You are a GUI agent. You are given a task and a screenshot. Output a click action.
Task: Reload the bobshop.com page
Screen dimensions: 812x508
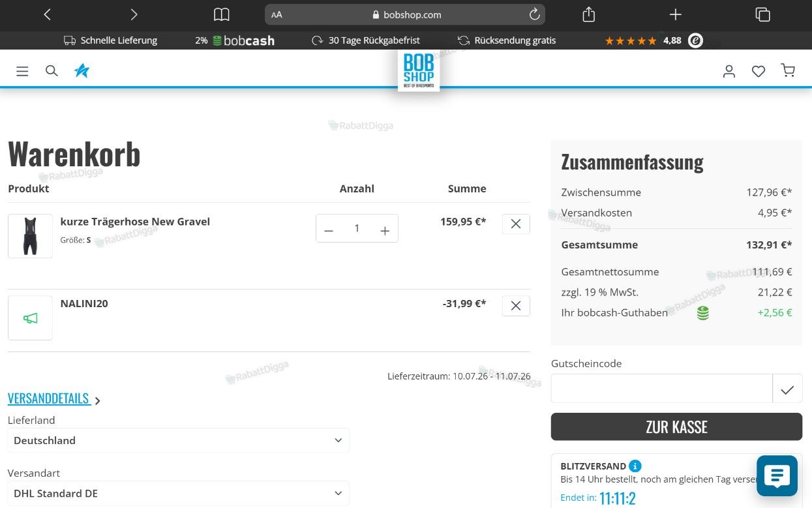pyautogui.click(x=534, y=14)
